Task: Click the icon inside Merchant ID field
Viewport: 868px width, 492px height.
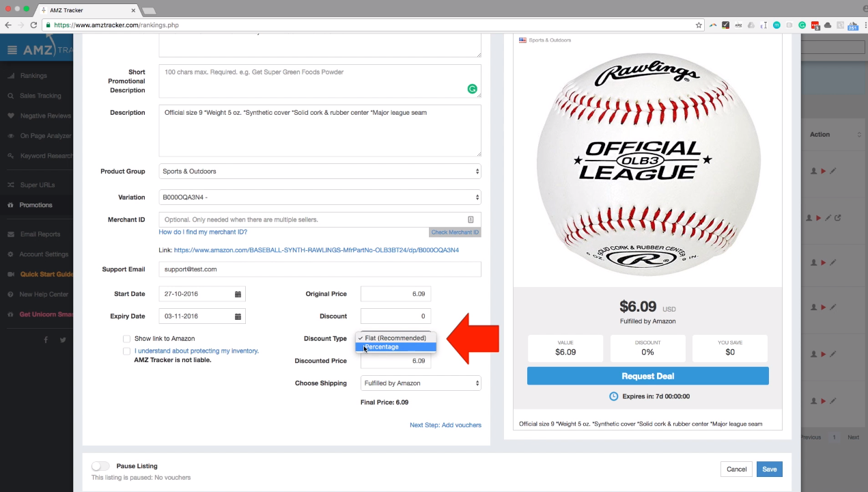Action: pos(471,219)
